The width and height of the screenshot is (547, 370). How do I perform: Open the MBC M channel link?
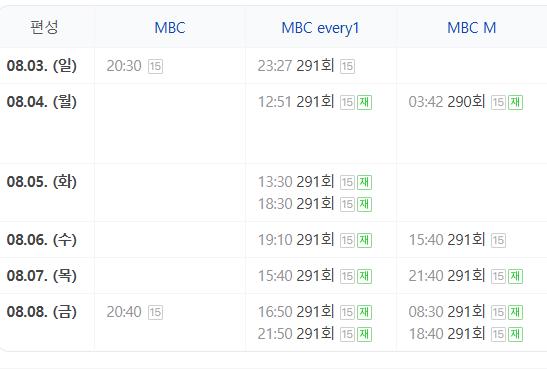pyautogui.click(x=472, y=28)
